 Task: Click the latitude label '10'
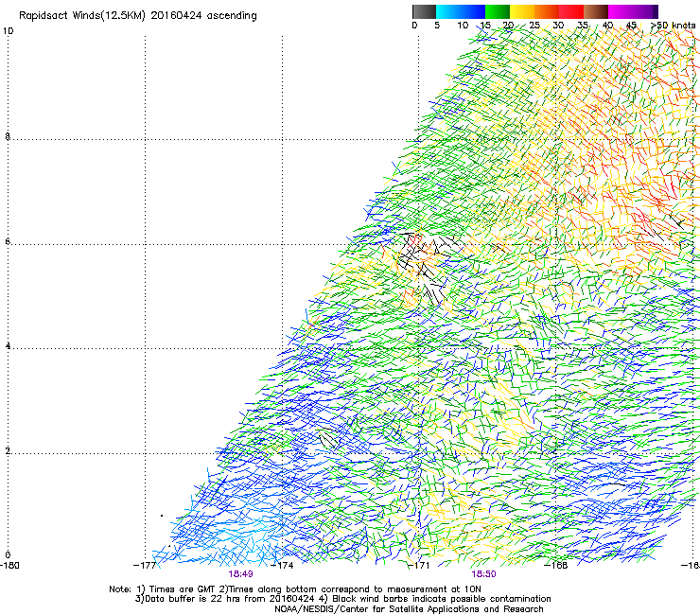point(8,31)
